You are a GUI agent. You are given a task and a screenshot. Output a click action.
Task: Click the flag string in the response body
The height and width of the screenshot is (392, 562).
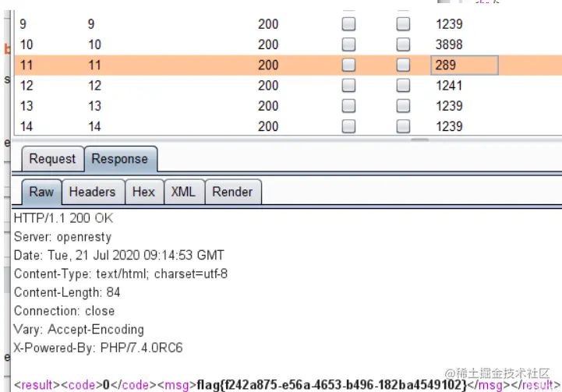[332, 385]
